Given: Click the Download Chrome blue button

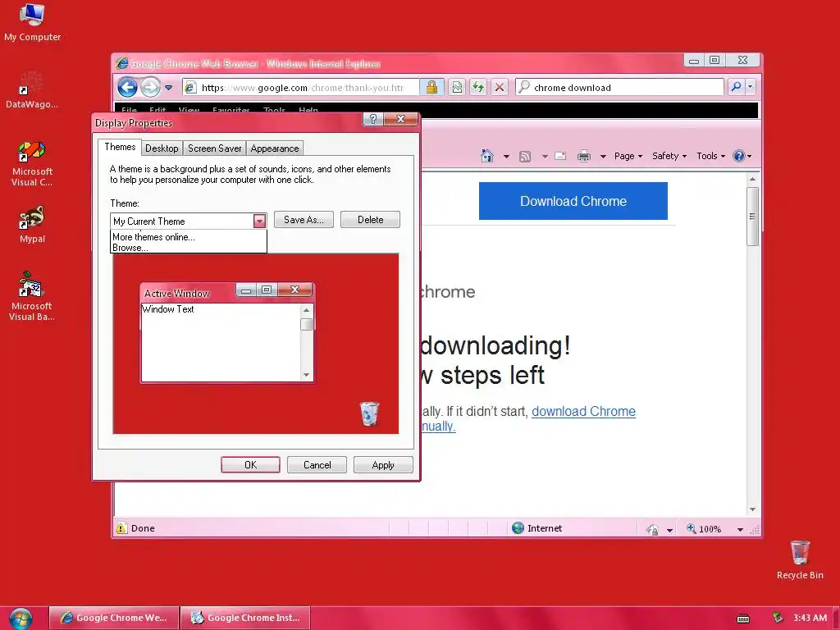Looking at the screenshot, I should (573, 201).
